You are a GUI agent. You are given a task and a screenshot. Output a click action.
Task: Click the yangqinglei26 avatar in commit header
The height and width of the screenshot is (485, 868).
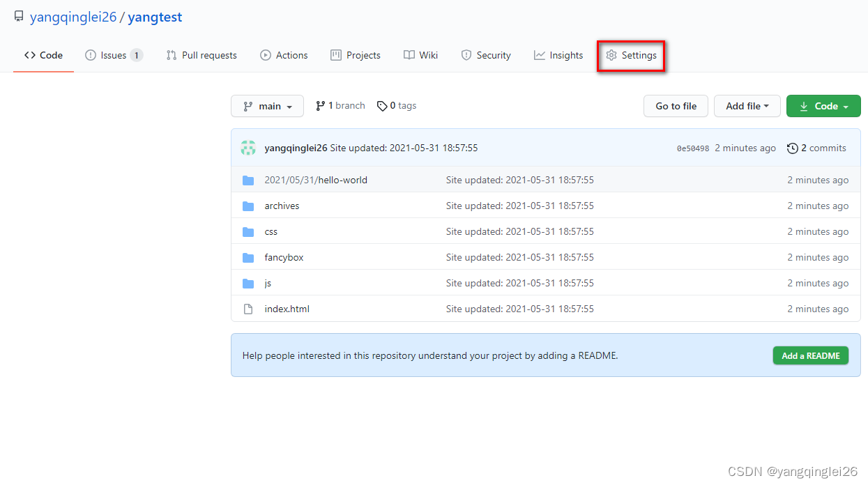[x=248, y=148]
